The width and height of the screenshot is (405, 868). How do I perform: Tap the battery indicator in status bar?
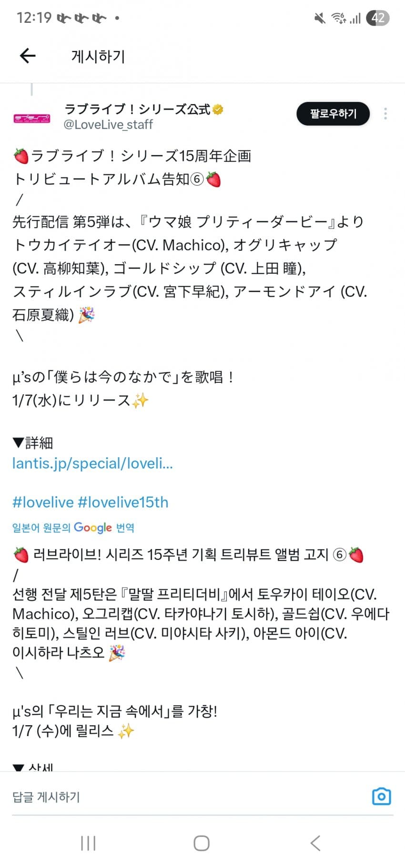(x=378, y=18)
